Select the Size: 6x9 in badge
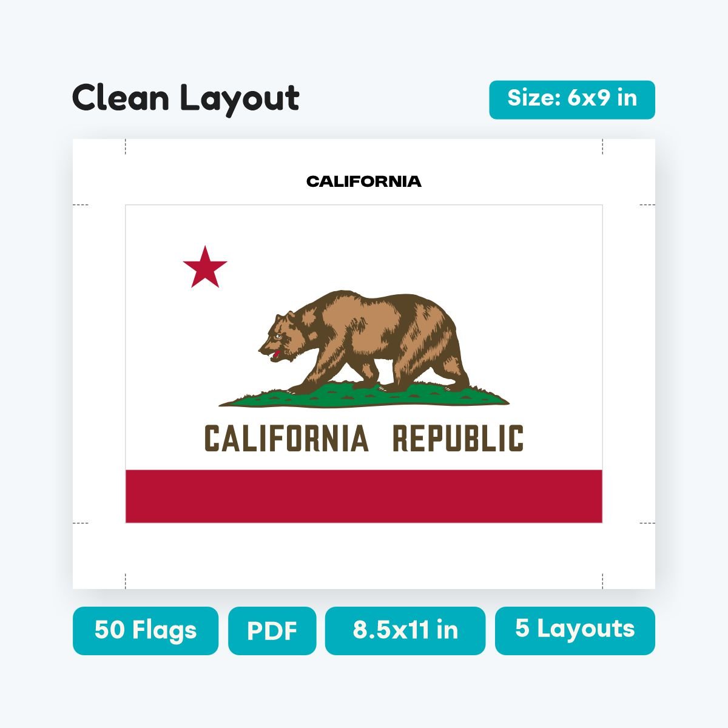This screenshot has width=728, height=728. pyautogui.click(x=572, y=99)
